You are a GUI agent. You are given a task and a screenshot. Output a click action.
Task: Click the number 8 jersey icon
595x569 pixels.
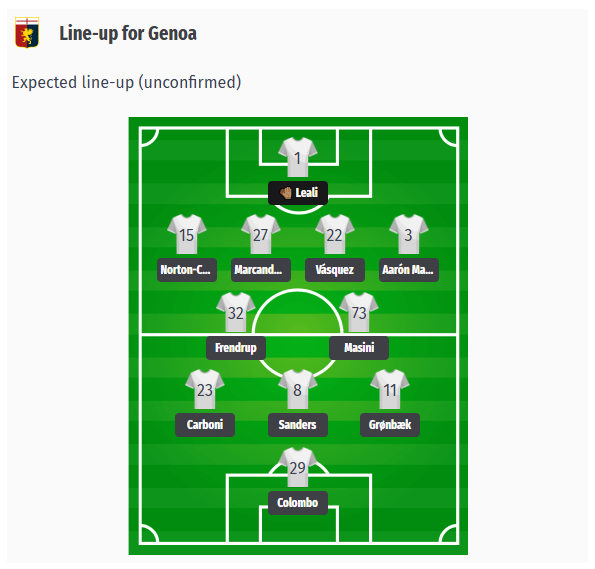[298, 389]
